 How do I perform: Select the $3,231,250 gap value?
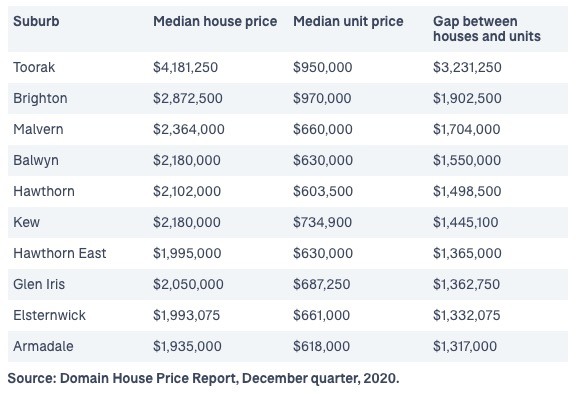click(467, 67)
